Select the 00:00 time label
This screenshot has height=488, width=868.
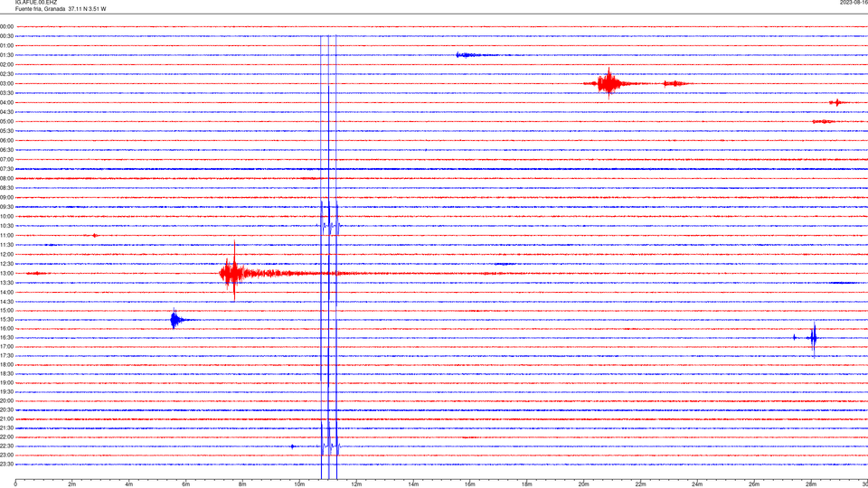pos(6,26)
